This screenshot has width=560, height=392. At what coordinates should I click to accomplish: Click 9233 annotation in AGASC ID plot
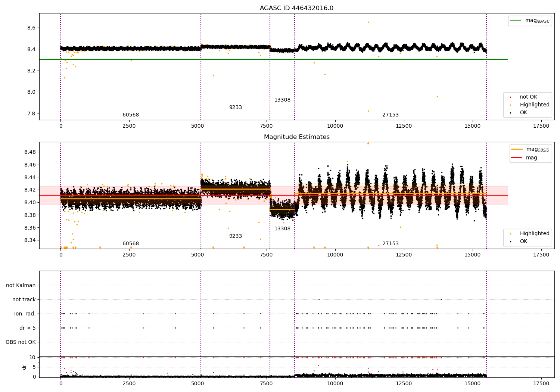[236, 107]
